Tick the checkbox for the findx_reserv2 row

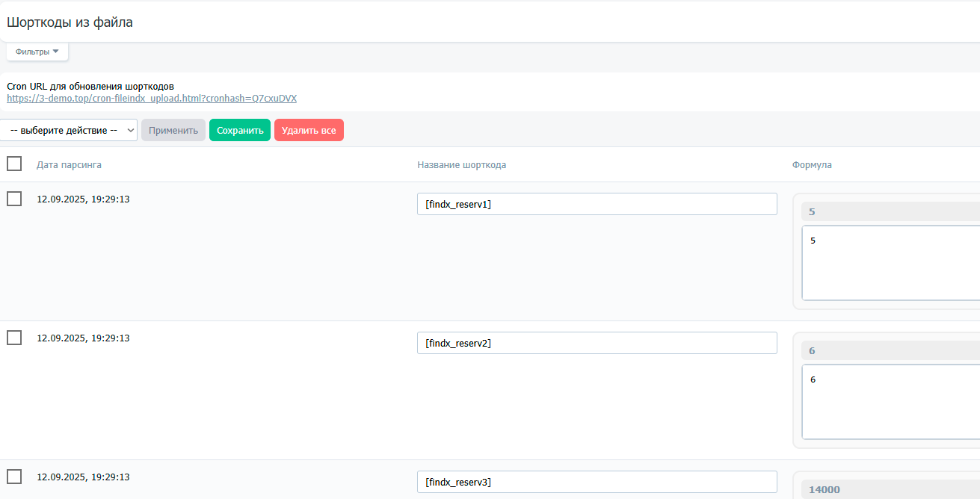(14, 338)
